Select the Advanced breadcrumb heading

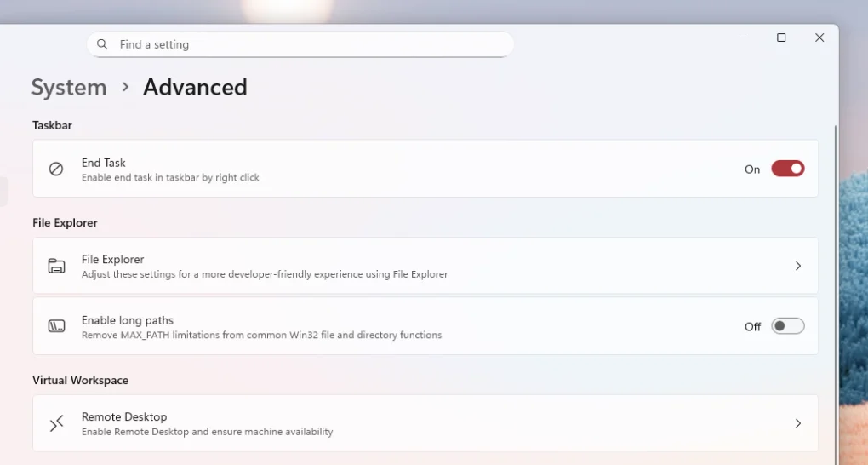tap(195, 87)
